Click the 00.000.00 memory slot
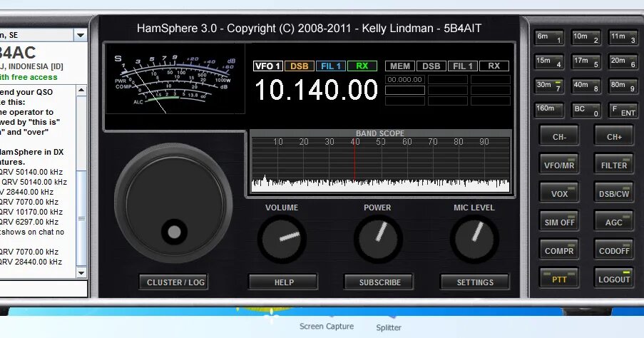Viewport: 644px width, 338px height. [405, 80]
